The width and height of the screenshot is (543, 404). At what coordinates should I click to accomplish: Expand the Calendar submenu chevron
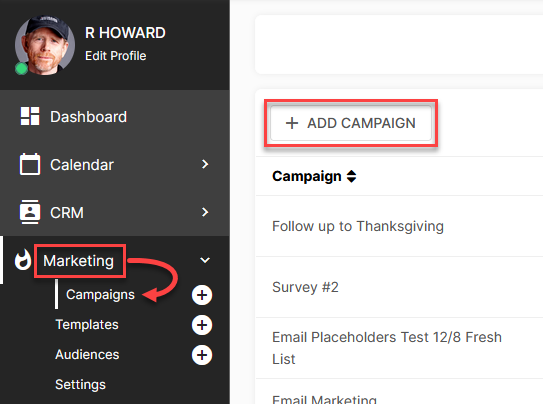pos(205,164)
